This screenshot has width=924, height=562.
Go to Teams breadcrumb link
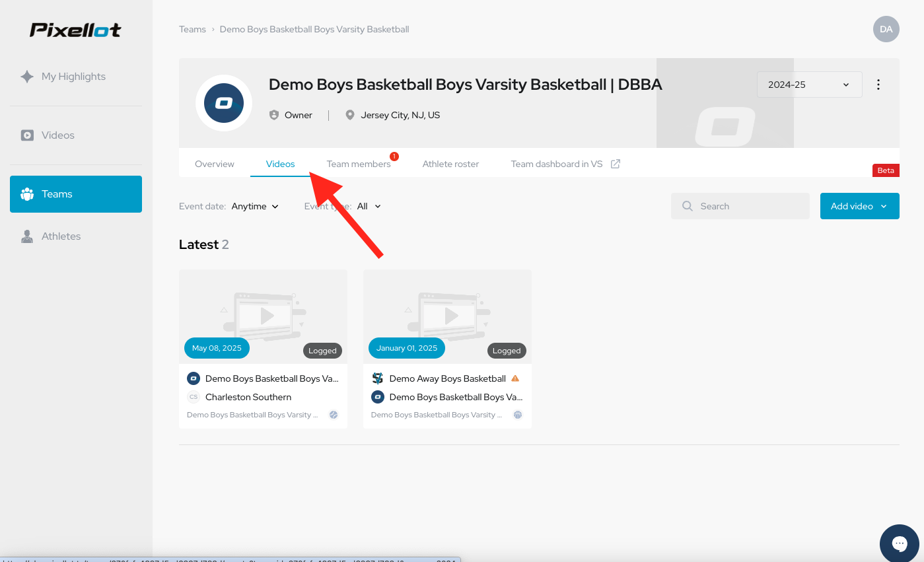click(192, 29)
